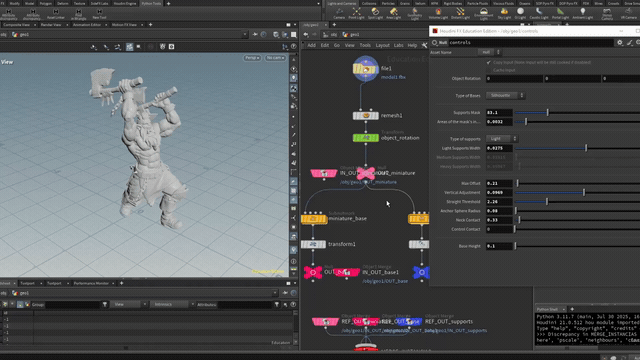Image resolution: width=640 pixels, height=360 pixels.
Task: Open the Python Tools shelf tab
Action: 151,3
